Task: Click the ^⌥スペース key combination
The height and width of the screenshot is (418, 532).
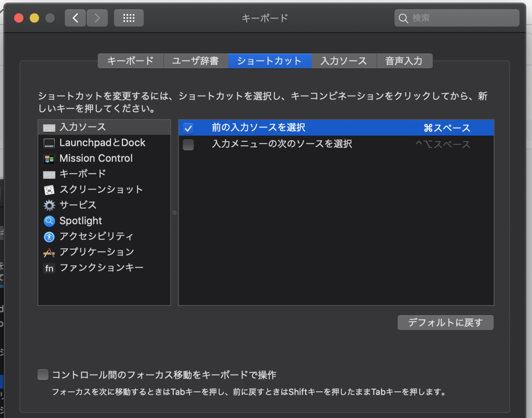Action: pos(443,145)
